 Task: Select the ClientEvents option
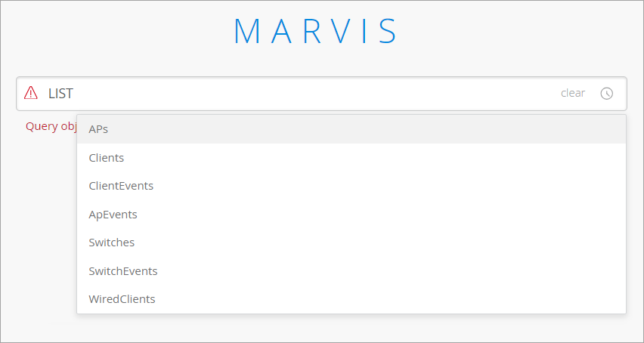(x=121, y=186)
